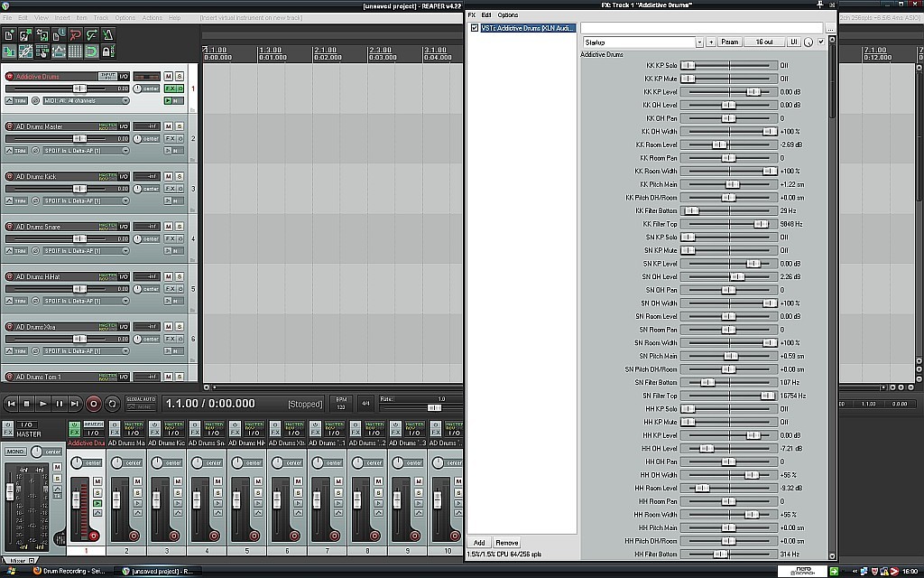Arm AD Drums Snare track for recording
The height and width of the screenshot is (578, 924).
coord(9,227)
